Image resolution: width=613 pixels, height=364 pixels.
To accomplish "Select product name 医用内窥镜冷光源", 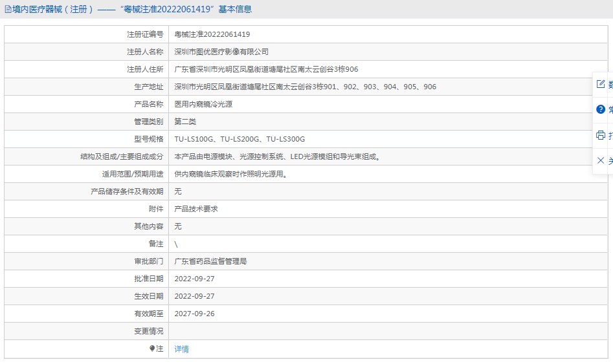I will point(203,104).
